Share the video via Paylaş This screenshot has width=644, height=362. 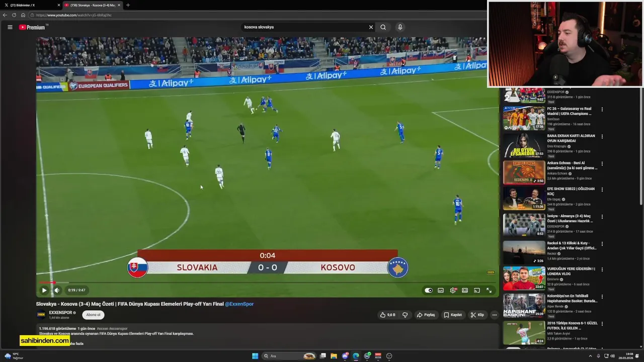coord(426,315)
